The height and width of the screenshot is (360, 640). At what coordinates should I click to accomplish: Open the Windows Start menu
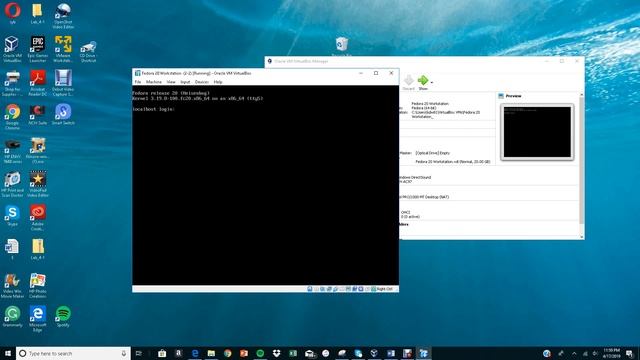tap(8, 353)
